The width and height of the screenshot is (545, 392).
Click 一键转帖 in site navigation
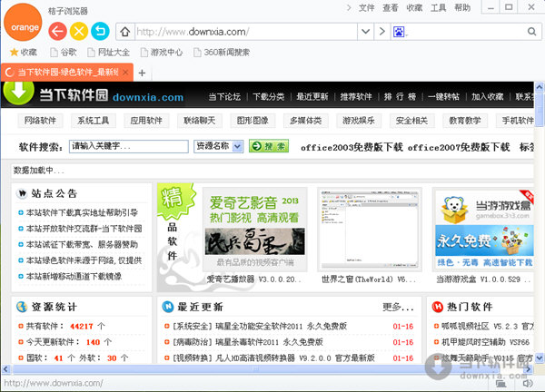[x=443, y=96]
